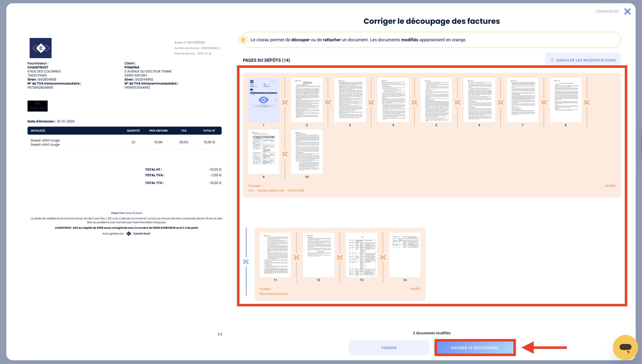Screen dimensions: 642x364
Task: Click Valider le découpage button
Action: point(475,348)
